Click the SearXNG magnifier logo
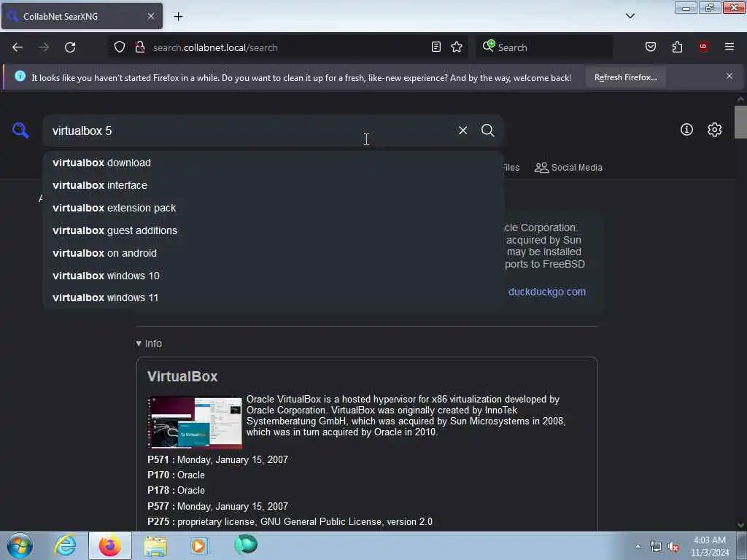The image size is (747, 560). [x=20, y=130]
